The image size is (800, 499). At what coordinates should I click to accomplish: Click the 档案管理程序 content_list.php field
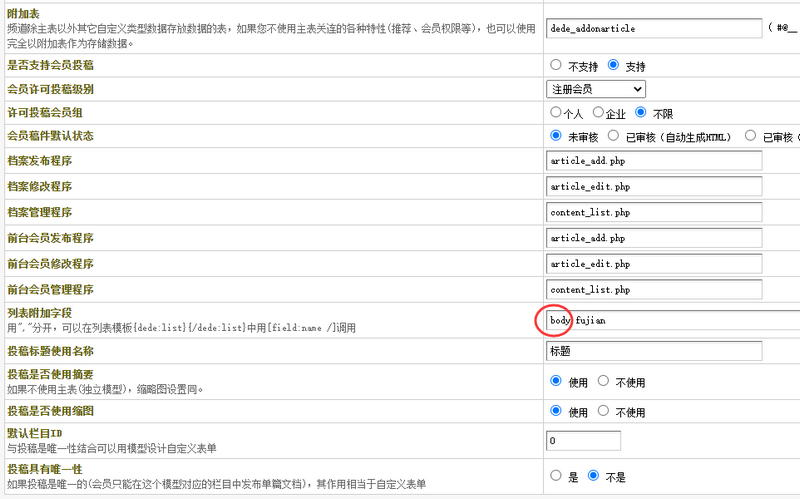654,213
